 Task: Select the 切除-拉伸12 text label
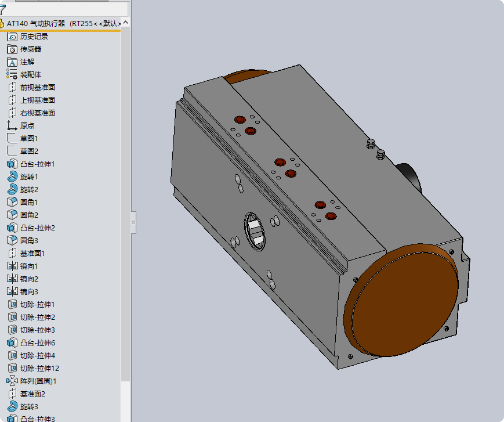coord(39,368)
